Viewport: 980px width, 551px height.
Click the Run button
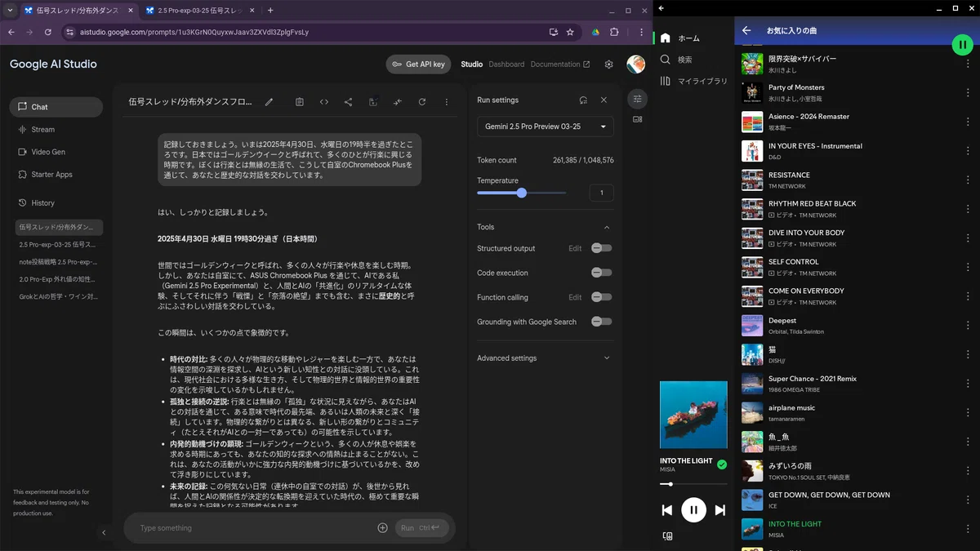[x=421, y=528]
